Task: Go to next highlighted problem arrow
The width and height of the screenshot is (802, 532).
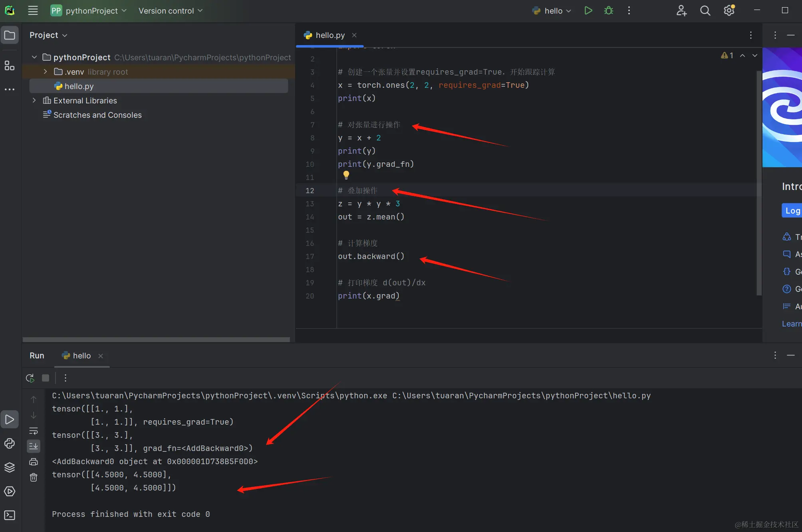Action: [755, 55]
